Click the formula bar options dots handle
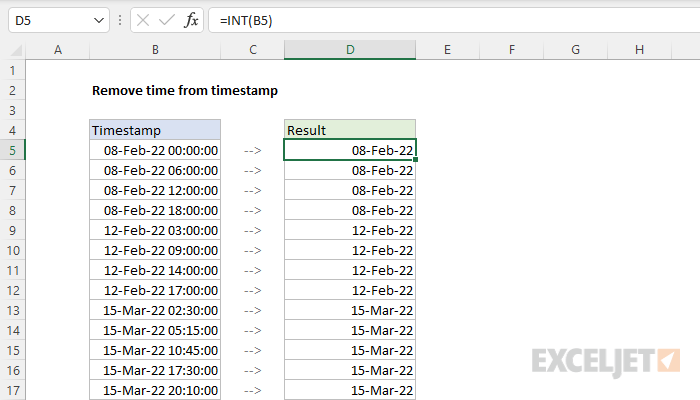The height and width of the screenshot is (400, 700). [x=120, y=20]
